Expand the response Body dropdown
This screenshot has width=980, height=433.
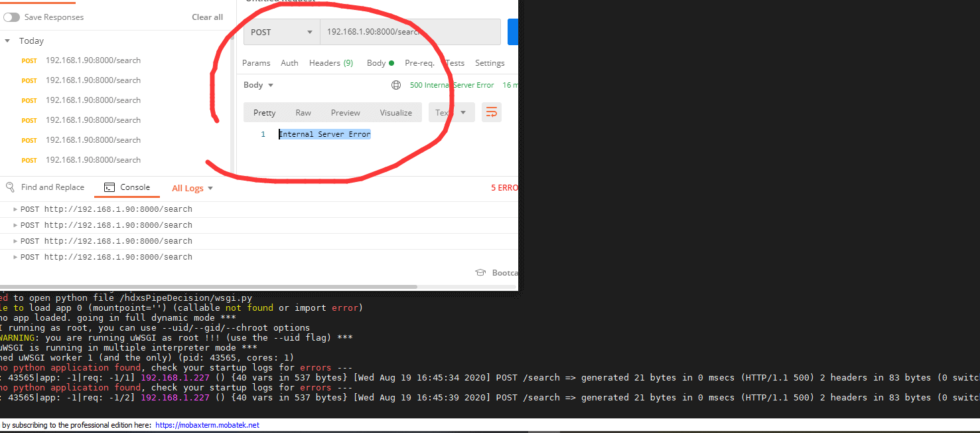coord(258,85)
